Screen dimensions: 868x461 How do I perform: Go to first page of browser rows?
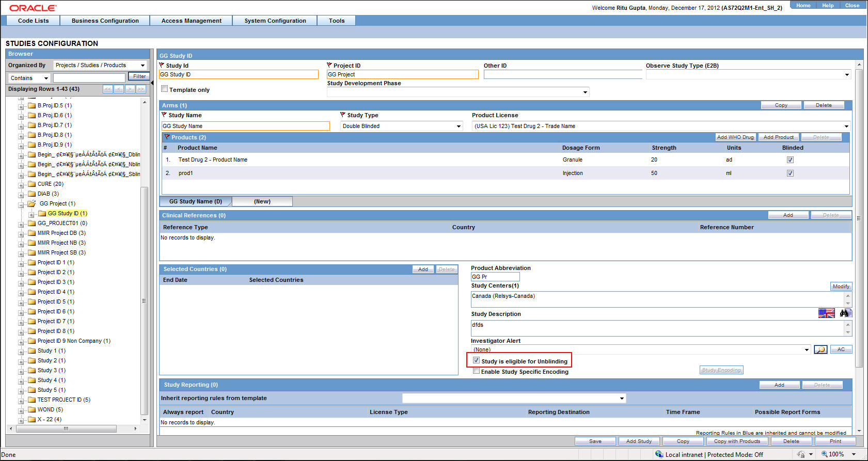pos(108,89)
